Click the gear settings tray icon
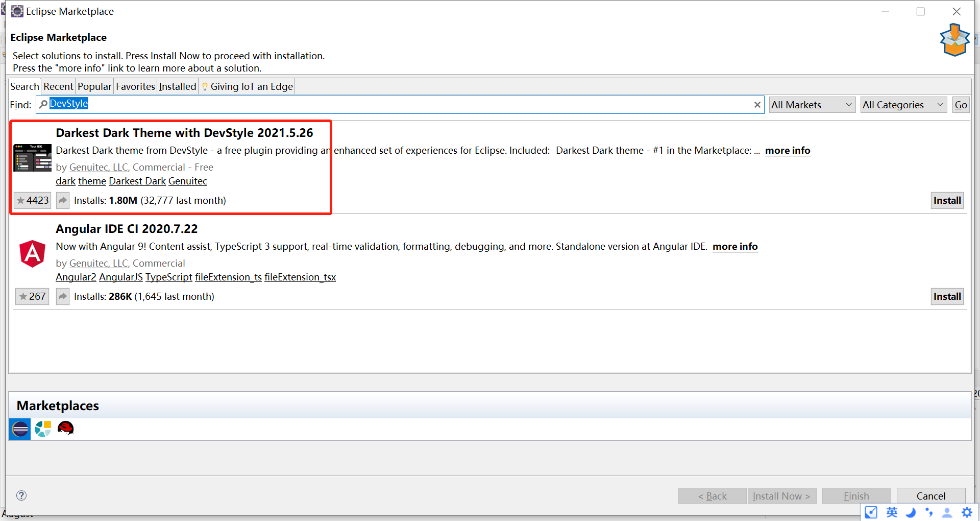The height and width of the screenshot is (521, 980). (967, 512)
